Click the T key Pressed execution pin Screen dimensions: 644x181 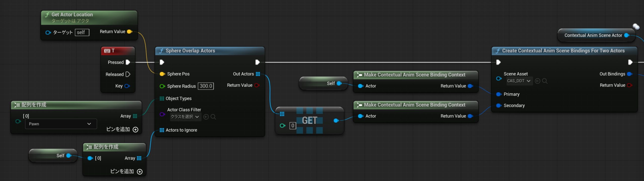coord(128,62)
